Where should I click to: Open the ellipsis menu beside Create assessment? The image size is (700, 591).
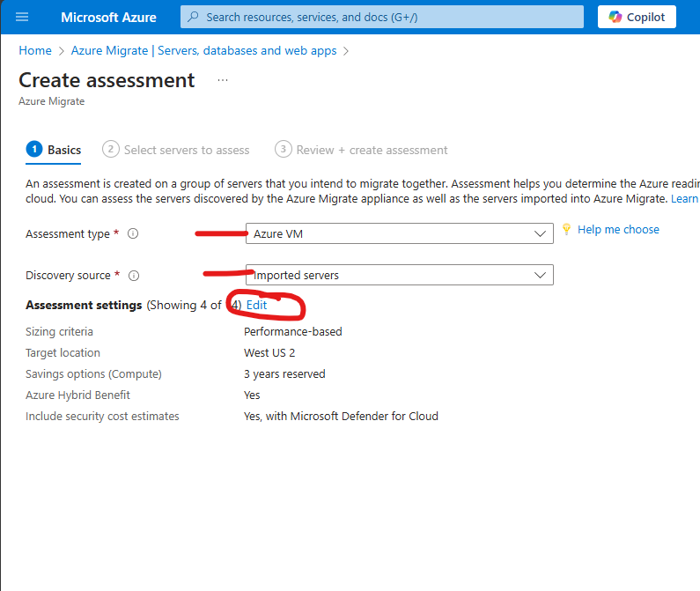click(x=223, y=80)
